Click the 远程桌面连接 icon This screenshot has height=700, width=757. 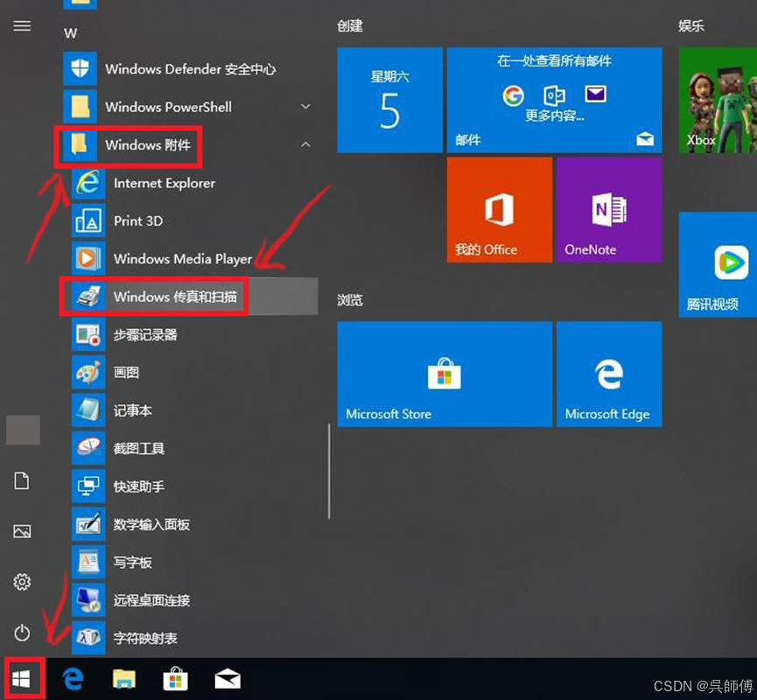click(88, 600)
